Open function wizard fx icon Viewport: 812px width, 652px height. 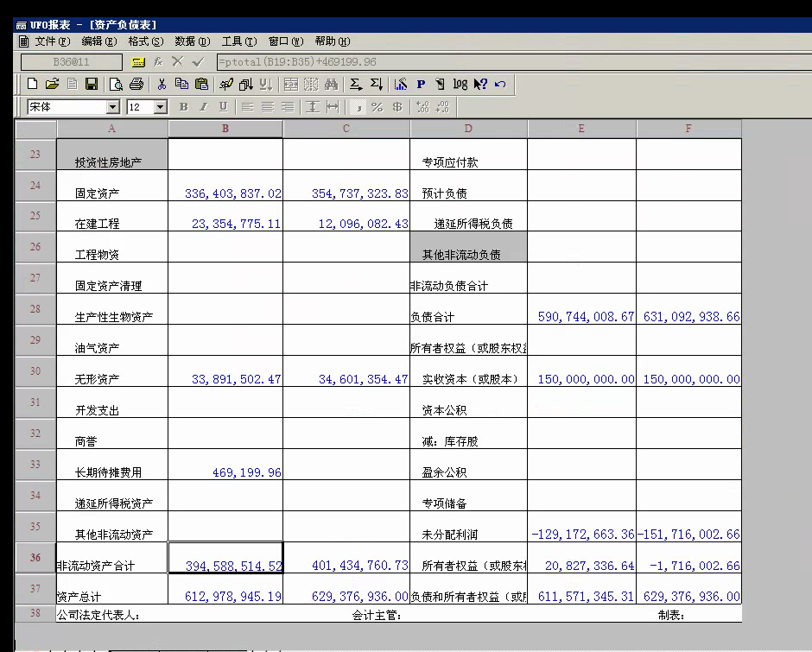click(x=158, y=62)
